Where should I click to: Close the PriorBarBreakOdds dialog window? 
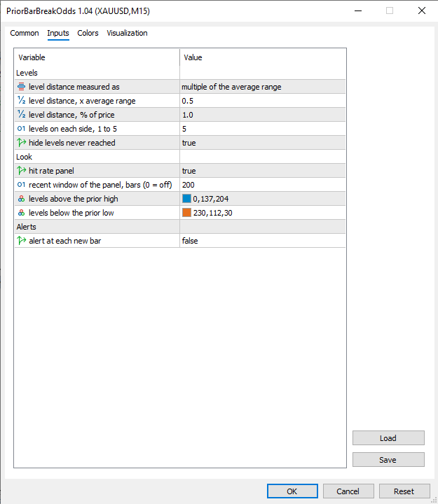coord(422,10)
